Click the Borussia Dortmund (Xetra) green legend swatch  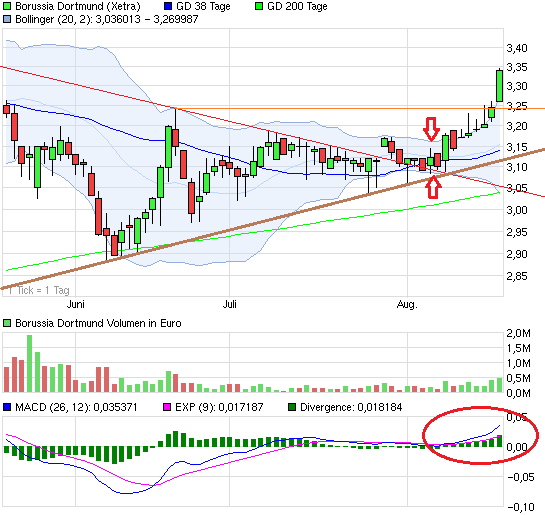click(7, 6)
